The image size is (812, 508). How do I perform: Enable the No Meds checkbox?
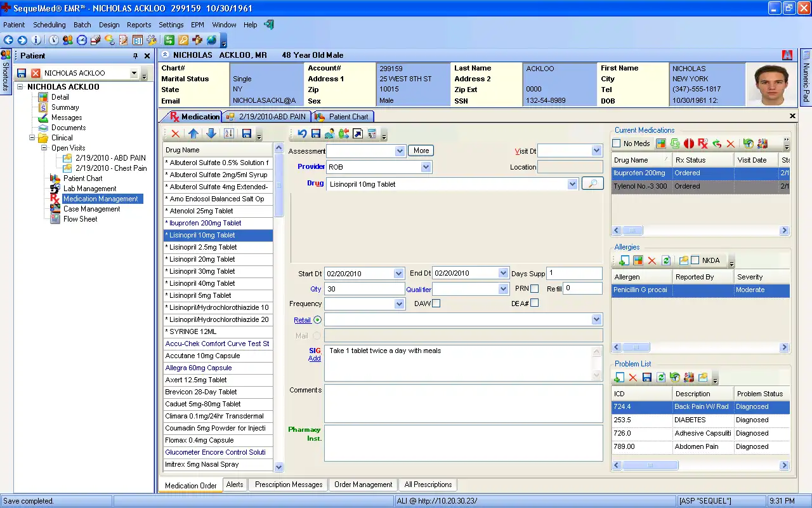(615, 144)
